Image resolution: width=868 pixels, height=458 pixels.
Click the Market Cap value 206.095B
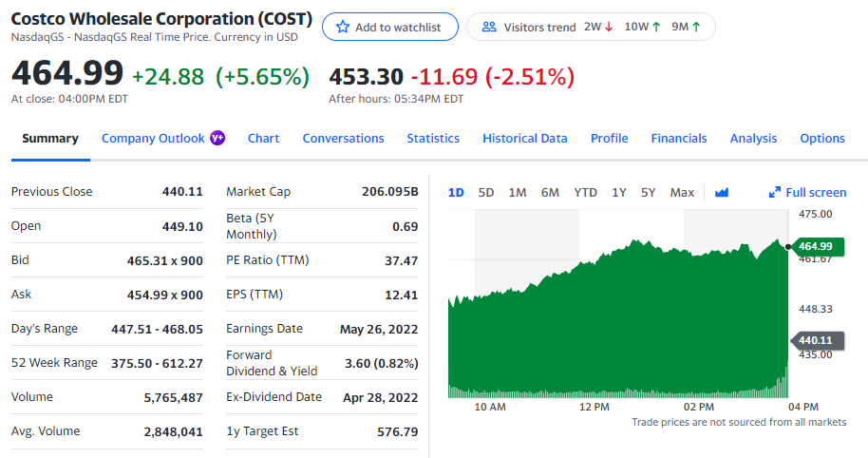390,192
